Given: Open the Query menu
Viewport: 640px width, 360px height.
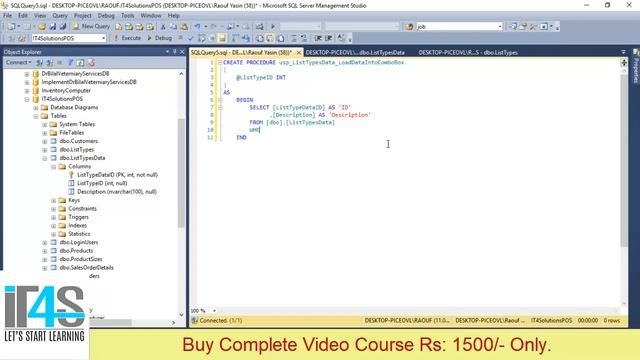Looking at the screenshot, I should 60,16.
